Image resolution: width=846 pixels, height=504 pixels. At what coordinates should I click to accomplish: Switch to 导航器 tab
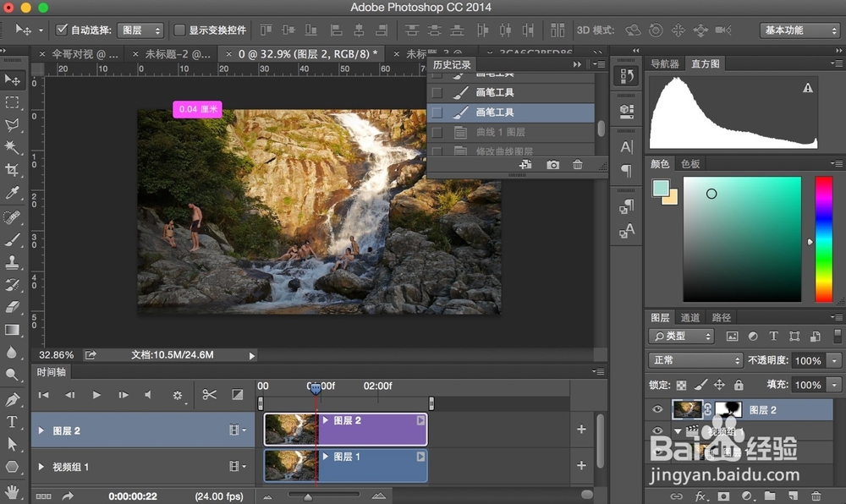pyautogui.click(x=665, y=64)
